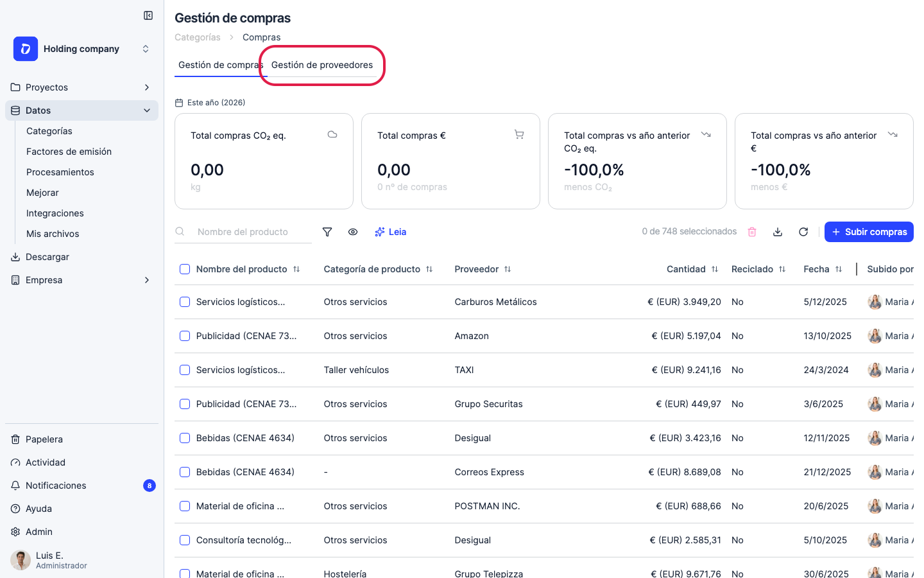Open the Mejorar section
This screenshot has width=924, height=578.
tap(42, 193)
